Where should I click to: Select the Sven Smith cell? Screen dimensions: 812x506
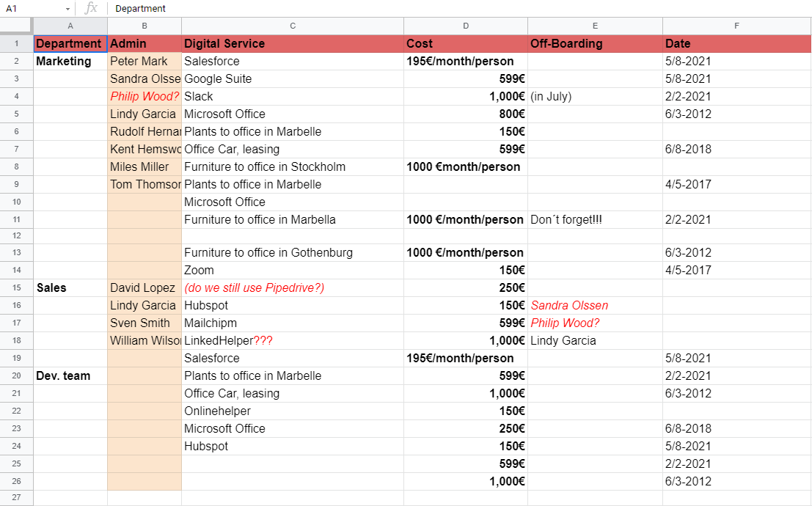click(145, 323)
